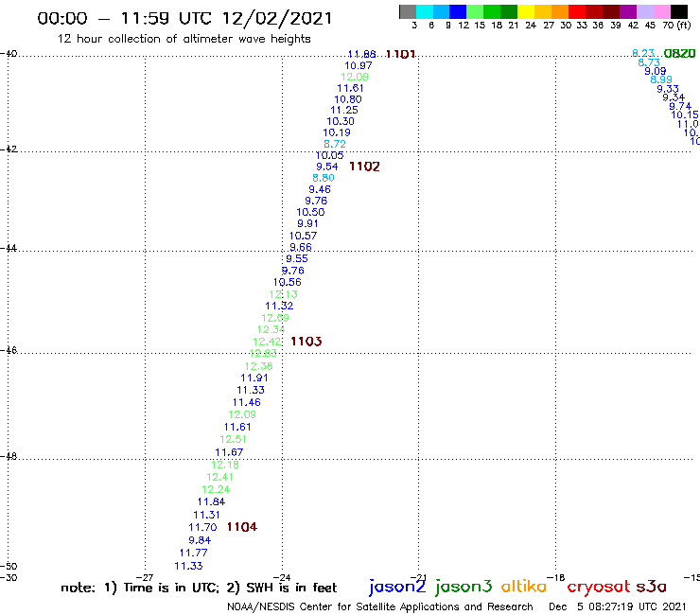Screen dimensions: 700x615
Task: Click wave height value 11.25
Action: [x=344, y=111]
